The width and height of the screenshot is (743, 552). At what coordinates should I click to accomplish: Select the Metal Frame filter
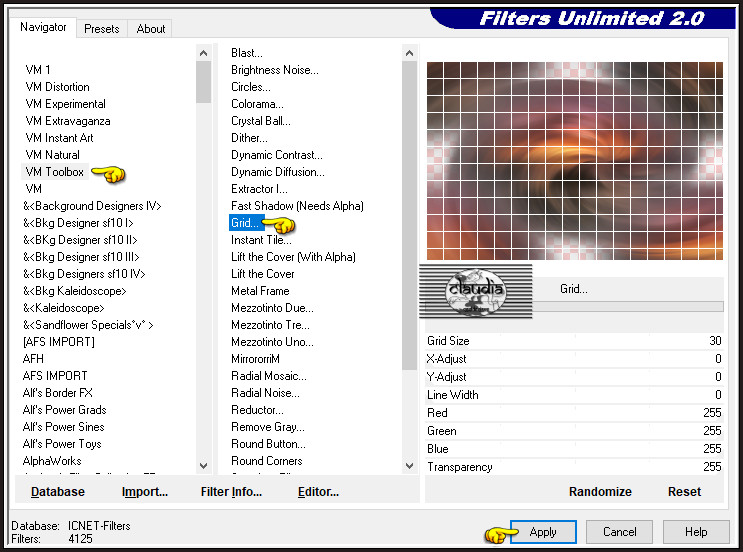[x=260, y=291]
